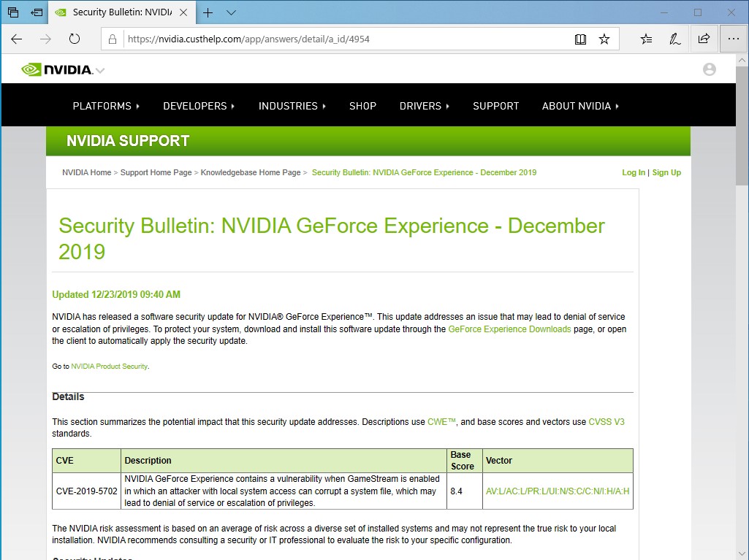Open the AV:L/AC:L/PR:L vector link

pyautogui.click(x=558, y=491)
